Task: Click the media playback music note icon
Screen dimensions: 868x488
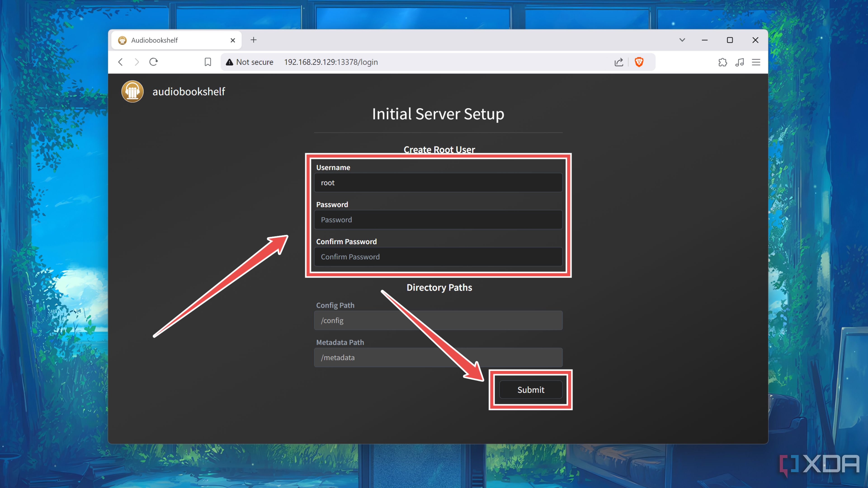Action: coord(740,62)
